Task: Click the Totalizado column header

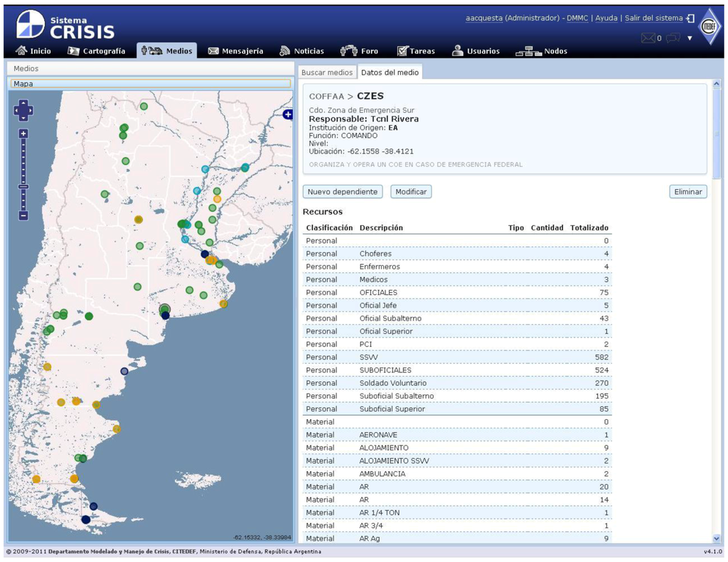Action: [589, 227]
